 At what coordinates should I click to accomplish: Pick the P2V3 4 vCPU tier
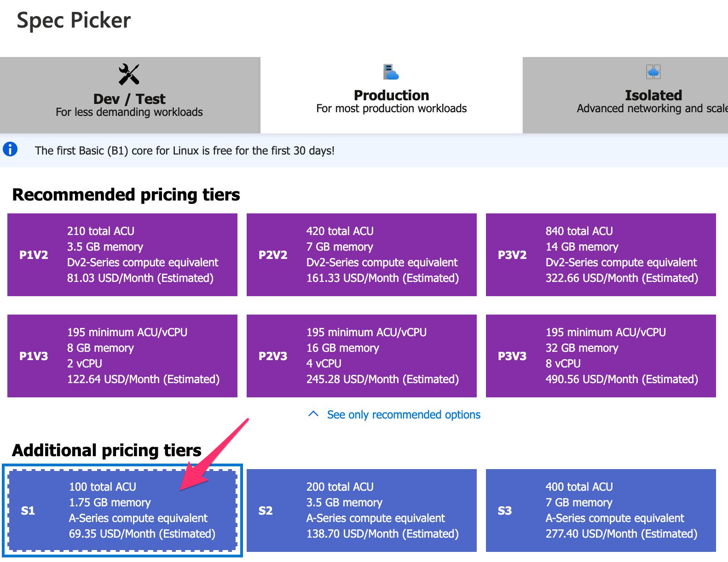pyautogui.click(x=362, y=356)
